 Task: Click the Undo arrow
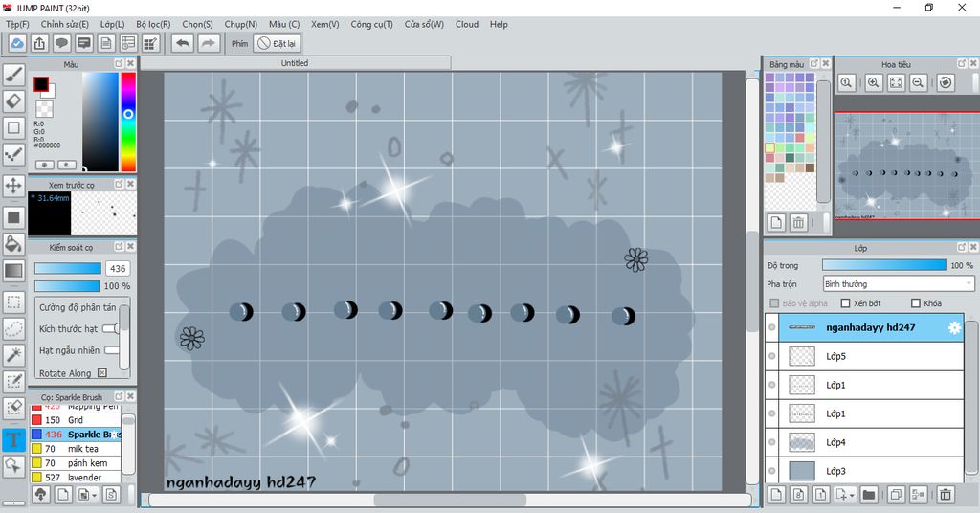[183, 44]
